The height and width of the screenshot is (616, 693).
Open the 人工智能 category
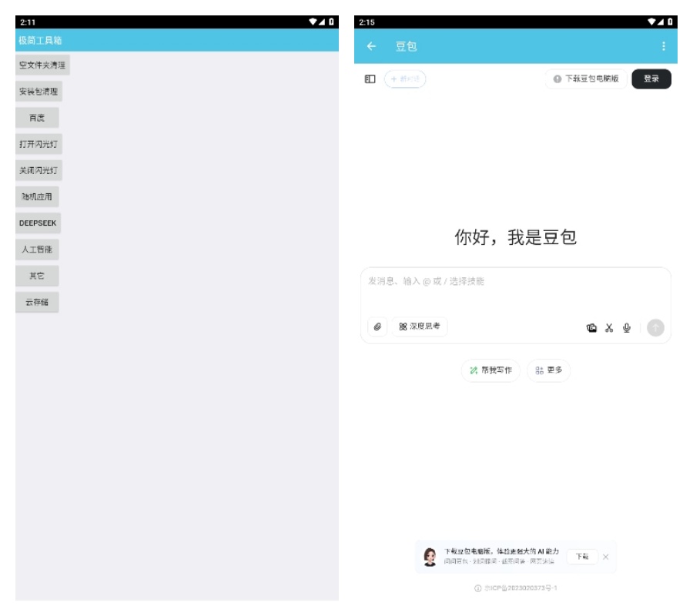(37, 249)
